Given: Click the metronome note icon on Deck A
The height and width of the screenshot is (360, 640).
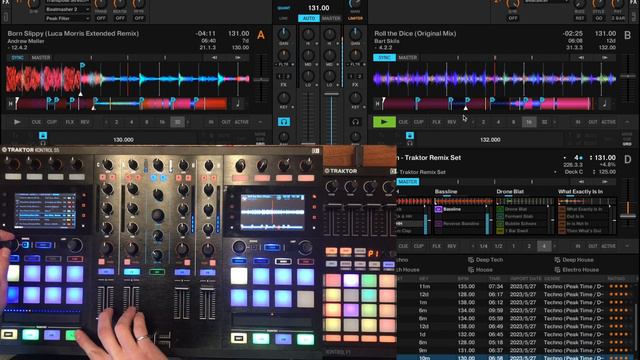Looking at the screenshot, I should point(238,103).
